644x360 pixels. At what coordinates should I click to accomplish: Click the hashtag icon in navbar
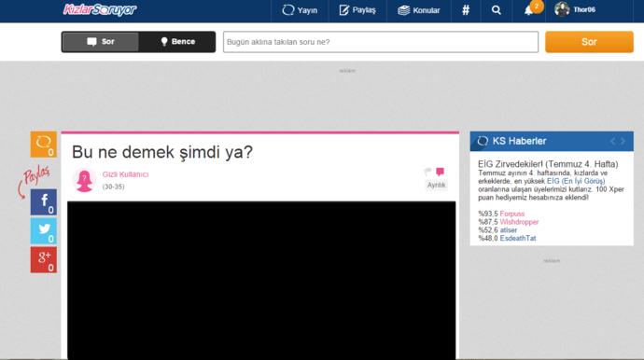tap(466, 10)
